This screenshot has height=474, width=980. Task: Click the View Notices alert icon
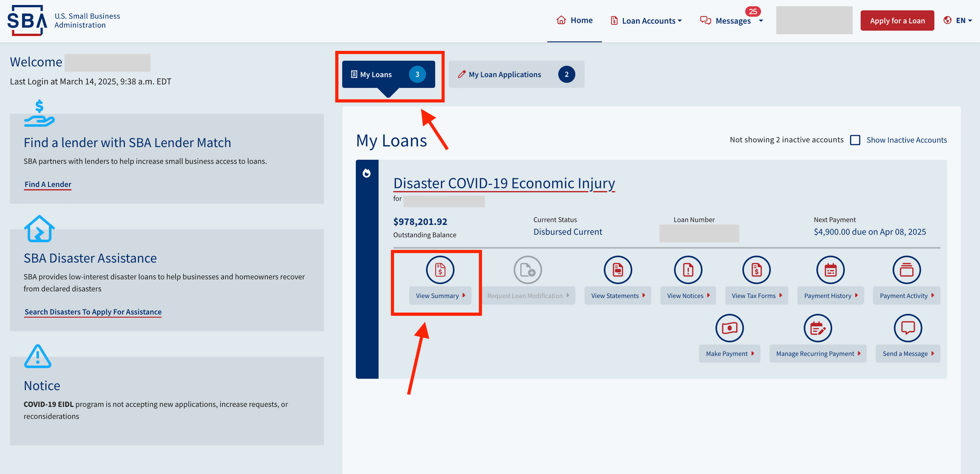[688, 270]
